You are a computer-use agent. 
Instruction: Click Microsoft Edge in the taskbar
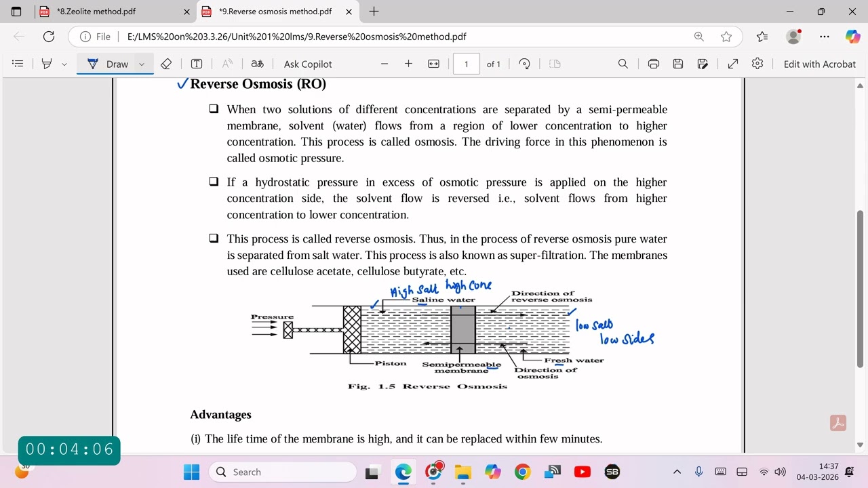coord(403,472)
